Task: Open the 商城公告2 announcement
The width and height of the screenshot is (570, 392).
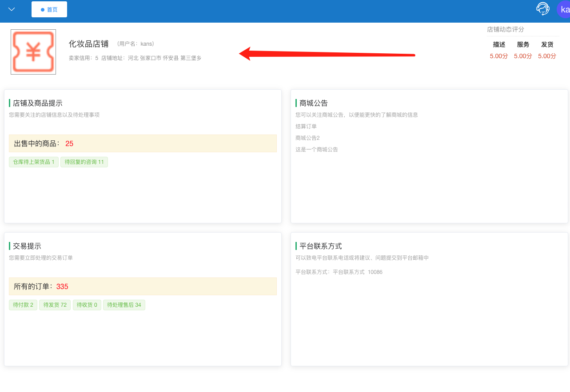Action: pyautogui.click(x=307, y=138)
